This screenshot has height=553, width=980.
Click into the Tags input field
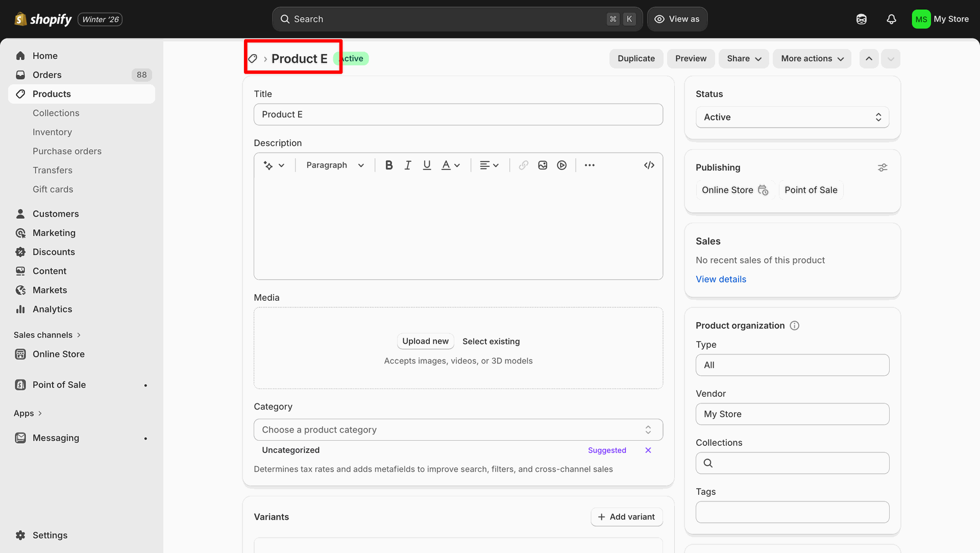792,512
